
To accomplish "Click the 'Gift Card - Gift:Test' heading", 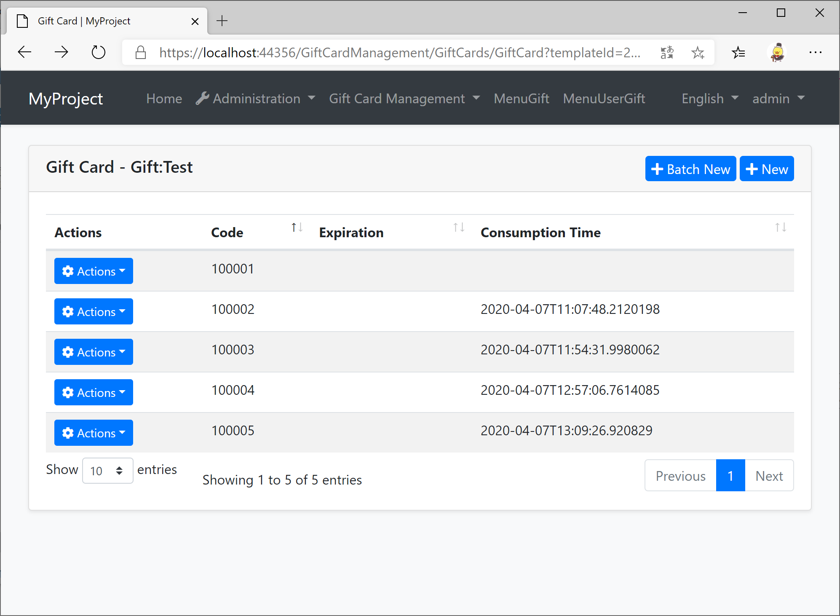I will [x=119, y=167].
